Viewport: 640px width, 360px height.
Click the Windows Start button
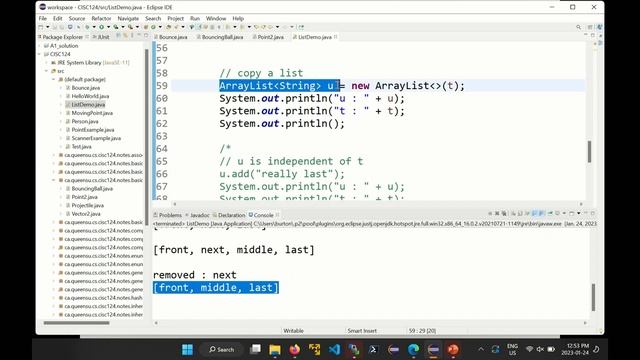pyautogui.click(x=187, y=349)
